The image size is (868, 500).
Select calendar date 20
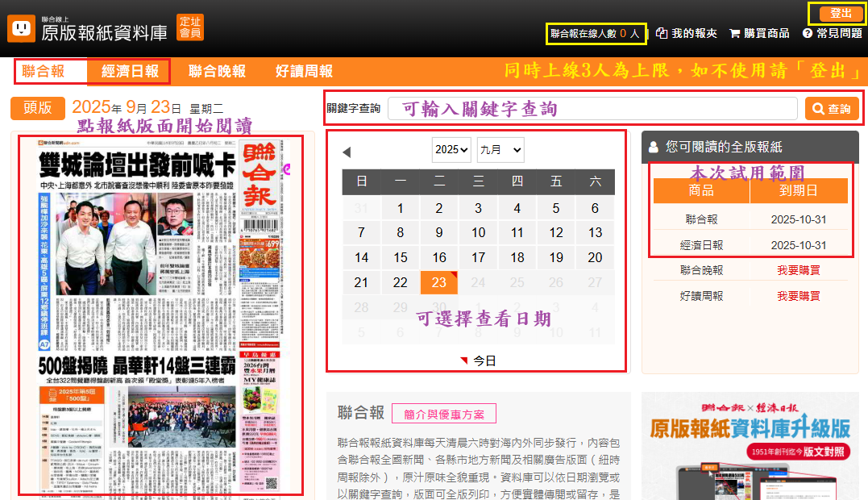[x=595, y=257]
